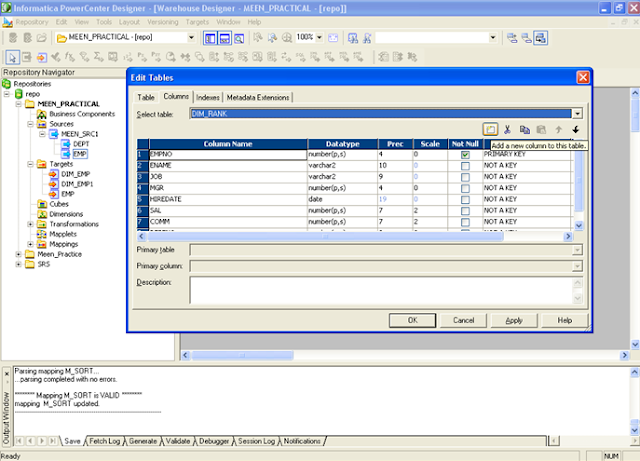Click the varchar2 datatype cell for ENAME
640x461 pixels.
point(342,165)
